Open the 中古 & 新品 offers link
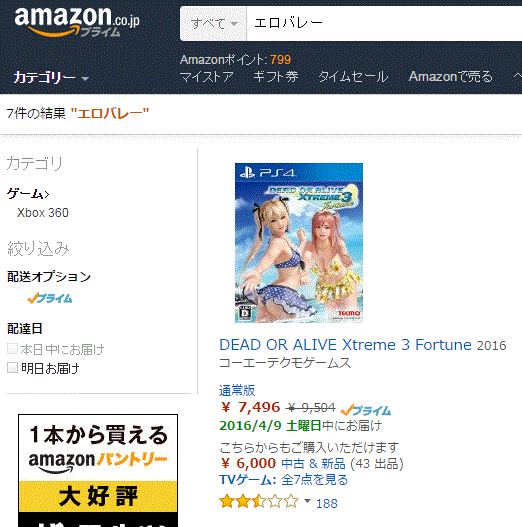The height and width of the screenshot is (527, 522). pyautogui.click(x=313, y=463)
